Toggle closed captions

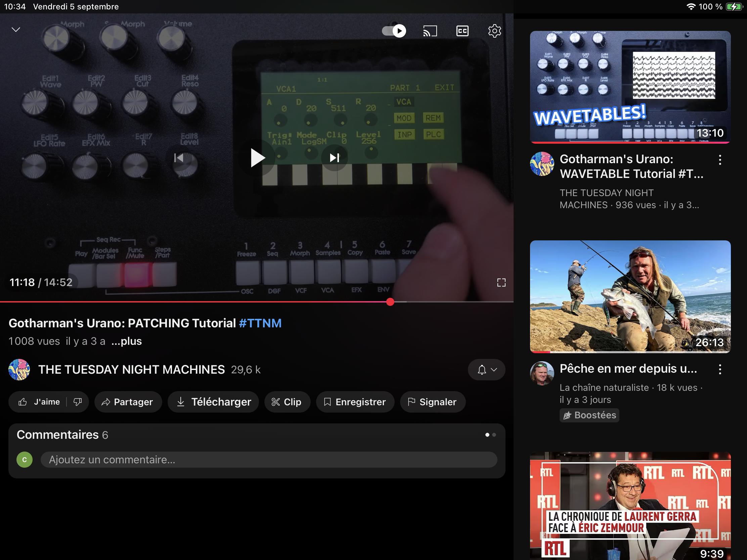[462, 31]
